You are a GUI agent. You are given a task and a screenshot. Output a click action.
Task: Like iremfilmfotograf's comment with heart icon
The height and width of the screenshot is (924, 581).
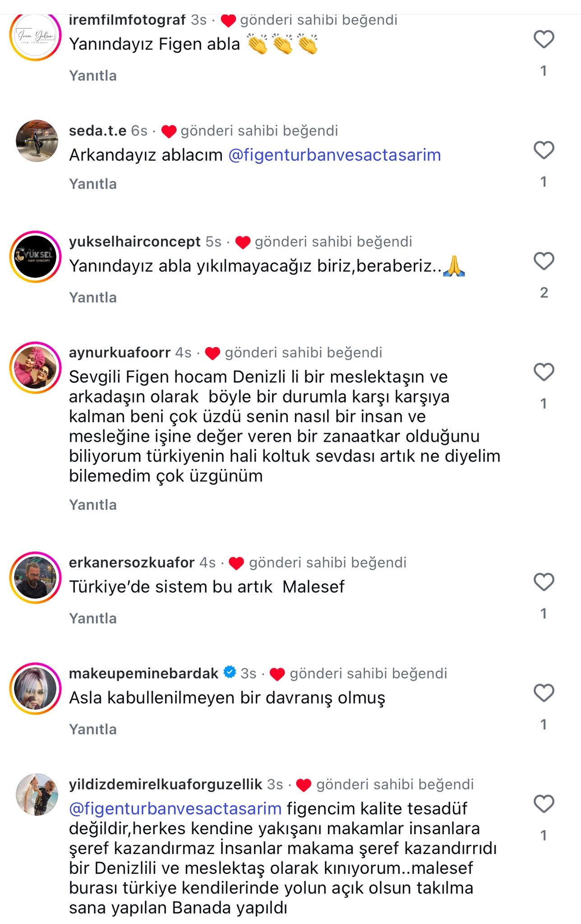(x=544, y=39)
